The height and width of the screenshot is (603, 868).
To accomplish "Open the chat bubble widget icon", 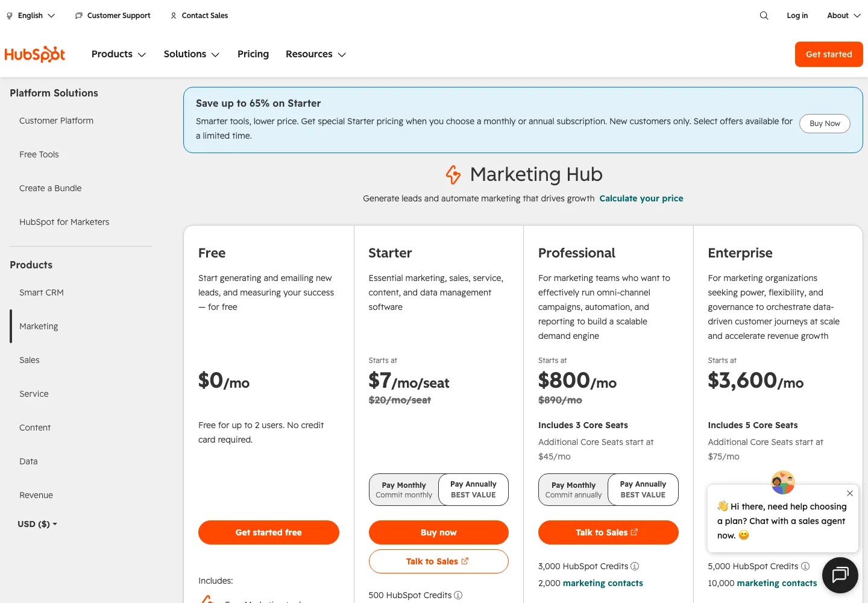I will 840,575.
